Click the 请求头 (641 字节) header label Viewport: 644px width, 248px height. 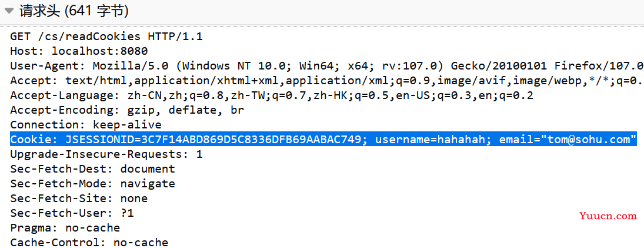click(74, 11)
